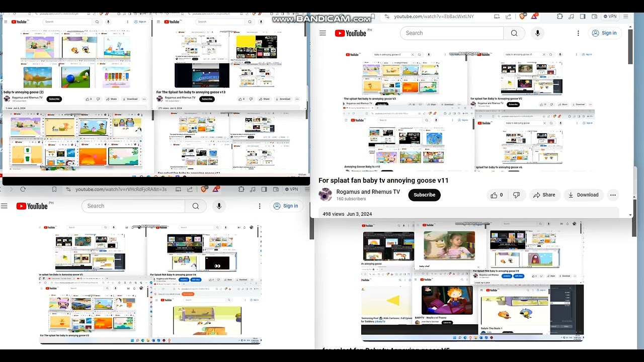Toggle VPN button in EbBacWxtLNY window
Image resolution: width=644 pixels, height=362 pixels.
click(610, 17)
